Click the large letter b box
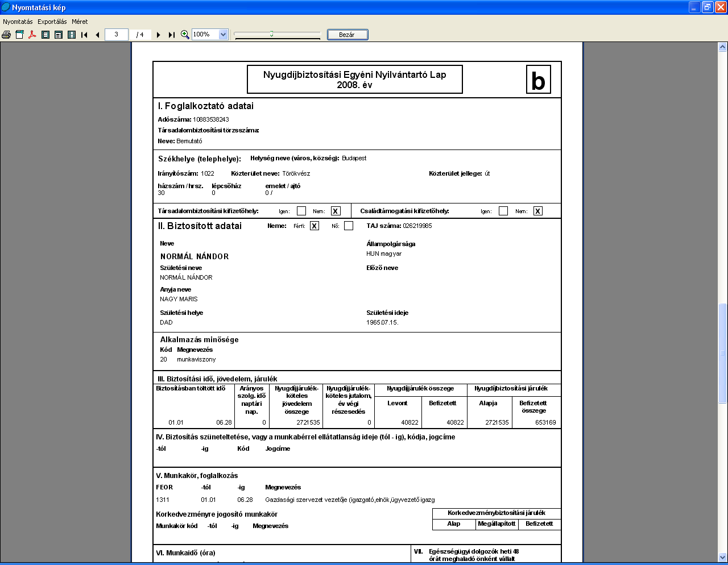The height and width of the screenshot is (565, 728). coord(539,80)
